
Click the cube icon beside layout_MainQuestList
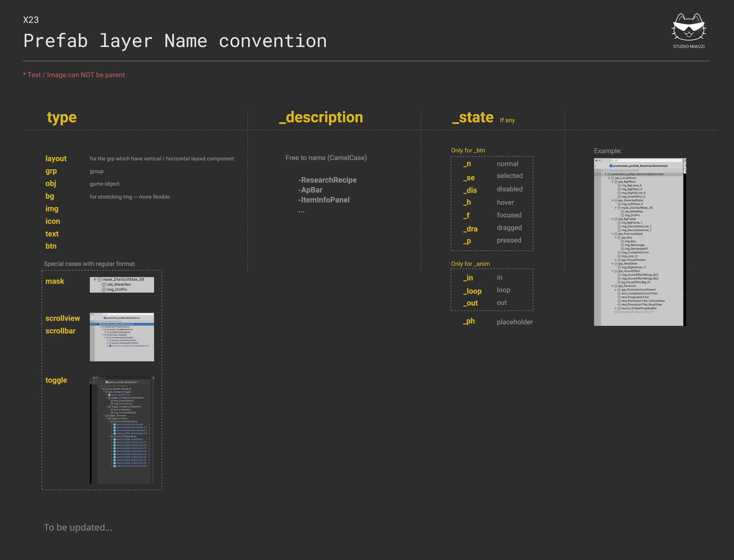(112, 422)
